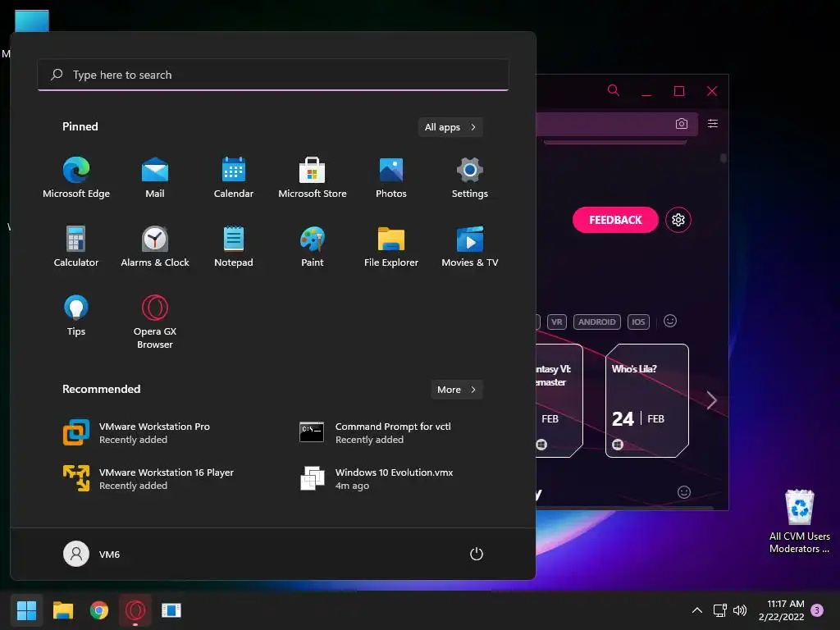Open Google Chrome from the taskbar
Image resolution: width=840 pixels, height=630 pixels.
coord(99,610)
